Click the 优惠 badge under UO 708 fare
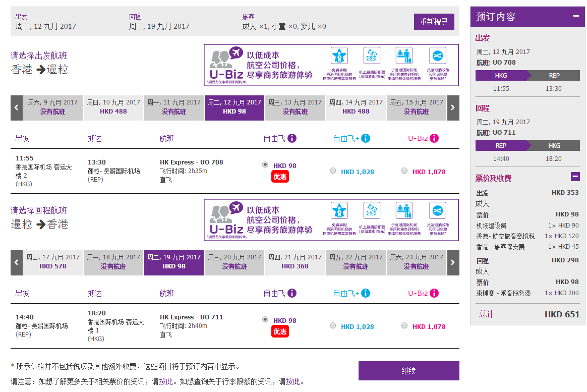587x392 pixels. click(x=280, y=177)
